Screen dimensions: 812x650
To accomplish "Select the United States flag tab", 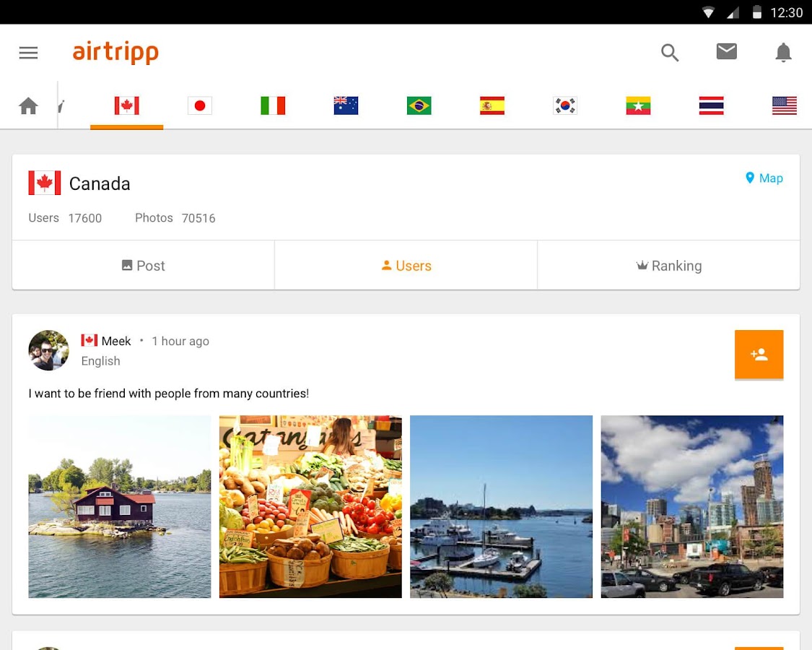I will (784, 105).
